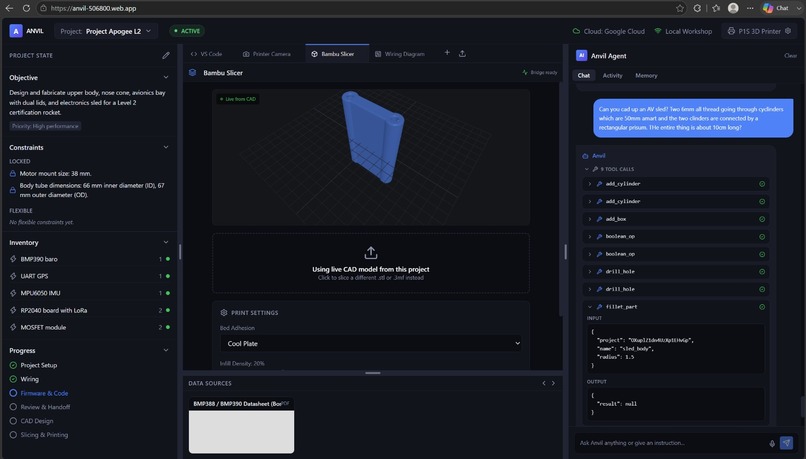Switch to agent Activity tab

612,76
